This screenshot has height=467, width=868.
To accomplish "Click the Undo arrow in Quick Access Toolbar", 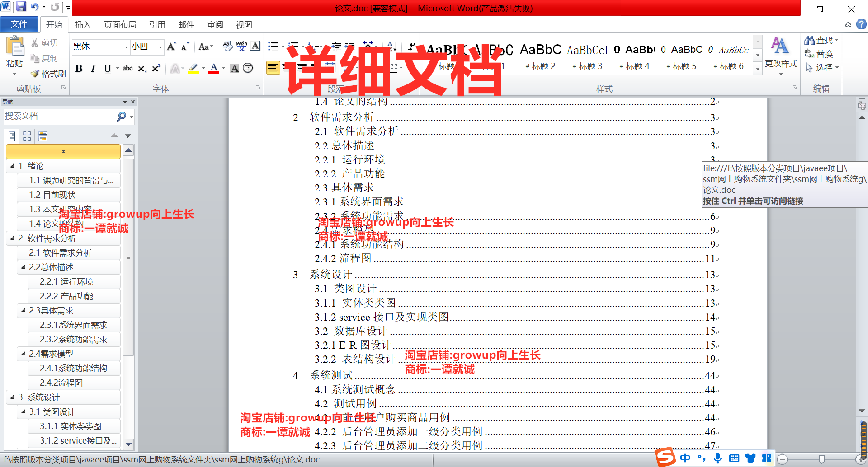I will 35,7.
